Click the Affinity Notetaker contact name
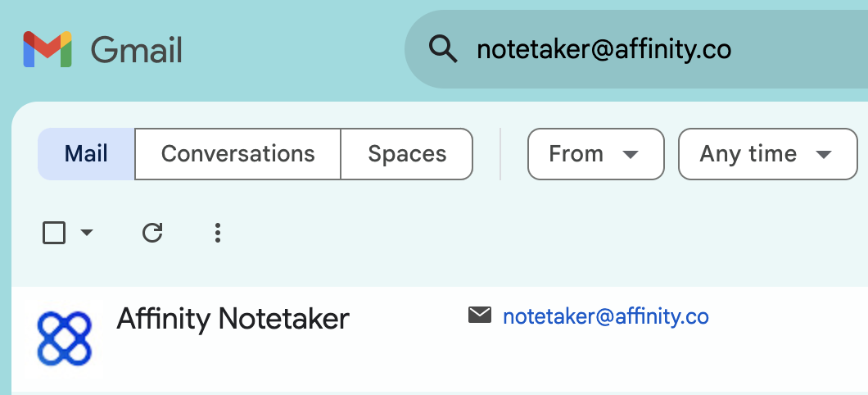 [x=233, y=319]
